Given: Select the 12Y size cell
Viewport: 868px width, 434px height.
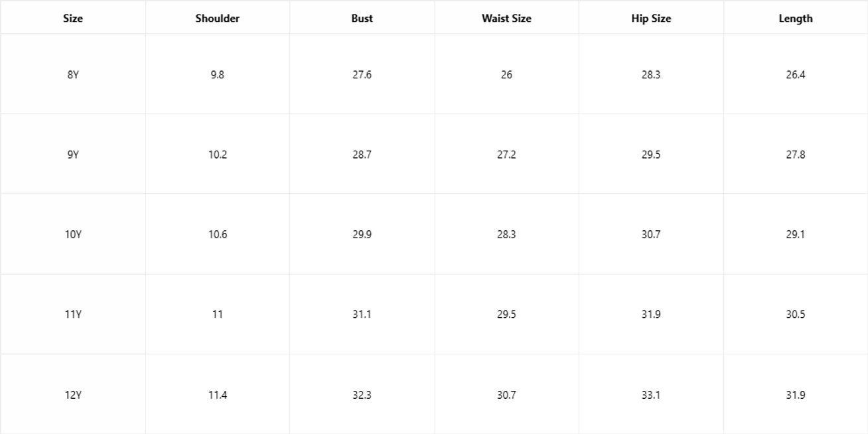Looking at the screenshot, I should coord(73,395).
